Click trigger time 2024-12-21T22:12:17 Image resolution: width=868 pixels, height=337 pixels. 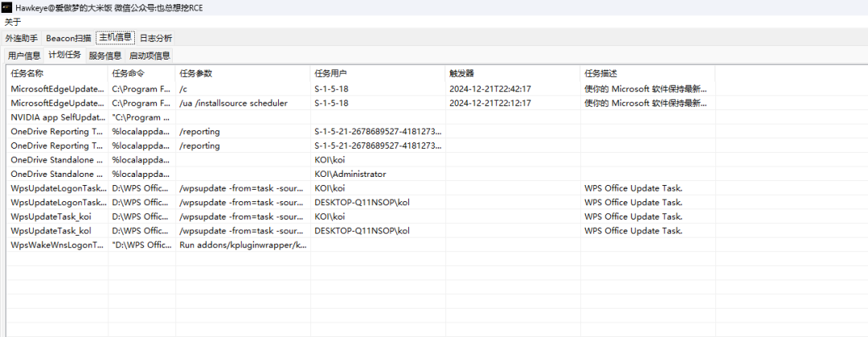(490, 103)
